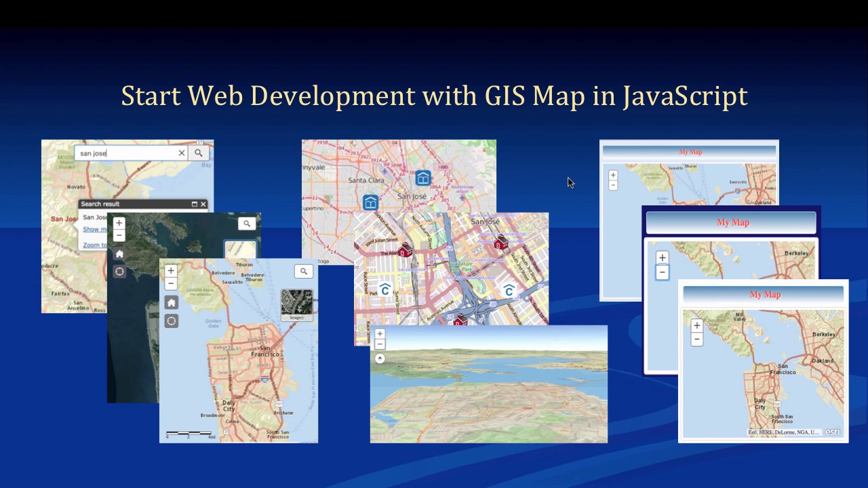868x488 pixels.
Task: Close the Search result popup
Action: 203,204
